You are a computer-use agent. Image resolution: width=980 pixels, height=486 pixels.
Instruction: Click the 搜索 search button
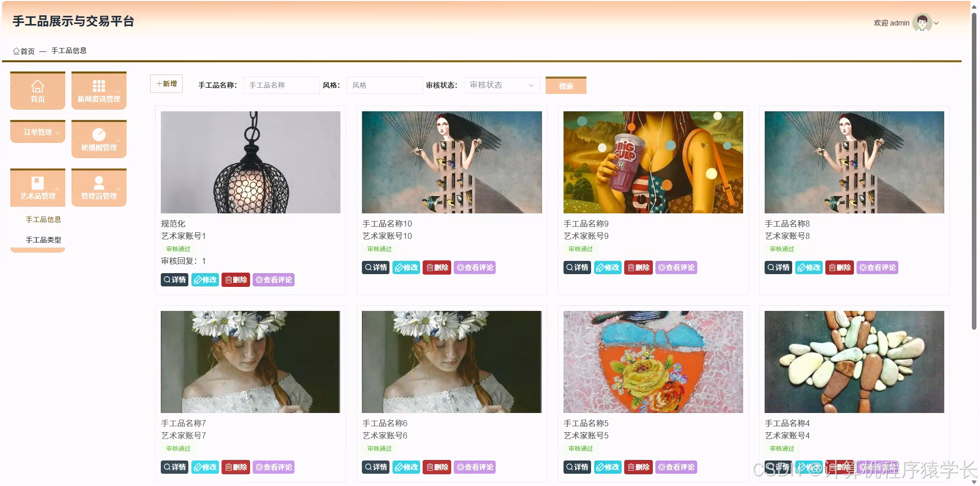point(566,86)
